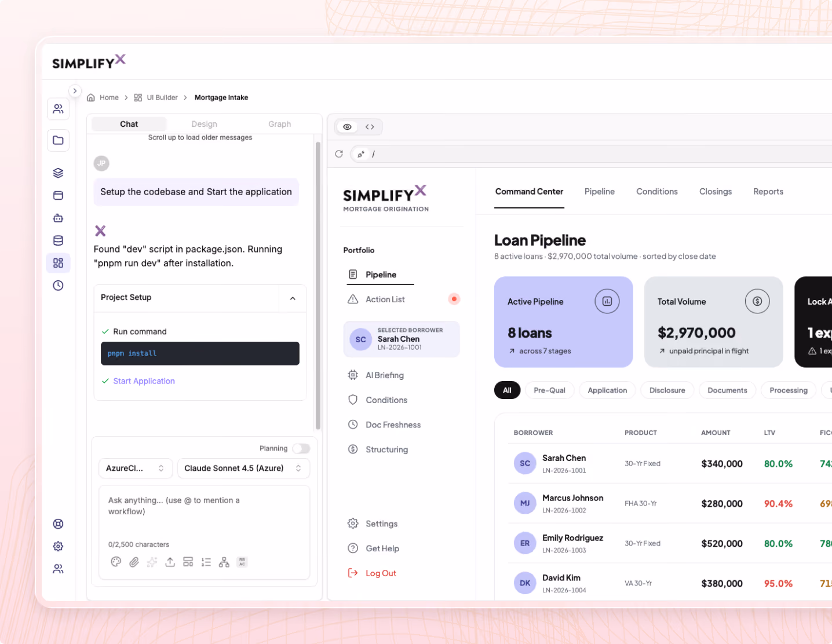Viewport: 832px width, 644px height.
Task: Click the palette theme icon below chat input
Action: pos(116,562)
